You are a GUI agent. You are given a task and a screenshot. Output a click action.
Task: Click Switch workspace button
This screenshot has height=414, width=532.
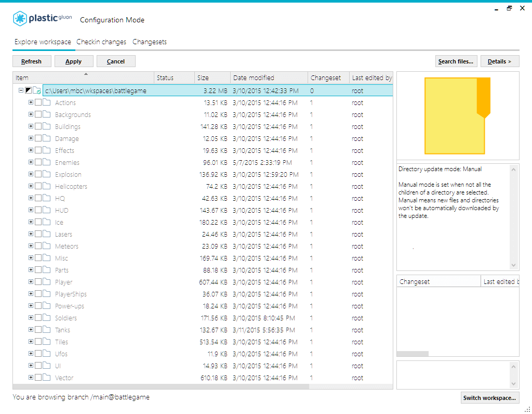pyautogui.click(x=489, y=398)
